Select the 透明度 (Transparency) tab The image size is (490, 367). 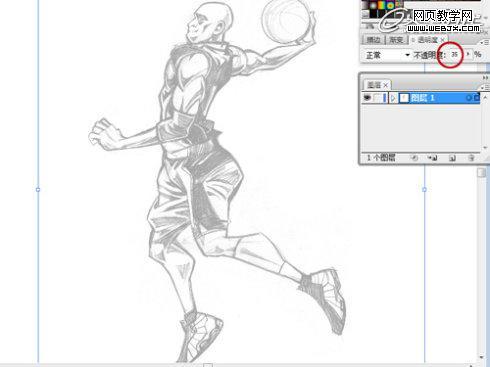[427, 40]
